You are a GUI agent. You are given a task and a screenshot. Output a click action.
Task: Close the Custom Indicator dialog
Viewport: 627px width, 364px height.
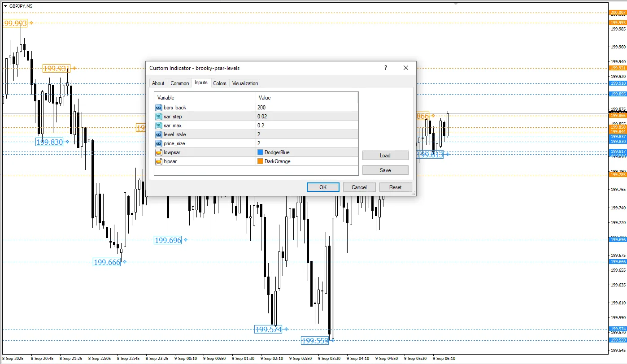click(406, 68)
